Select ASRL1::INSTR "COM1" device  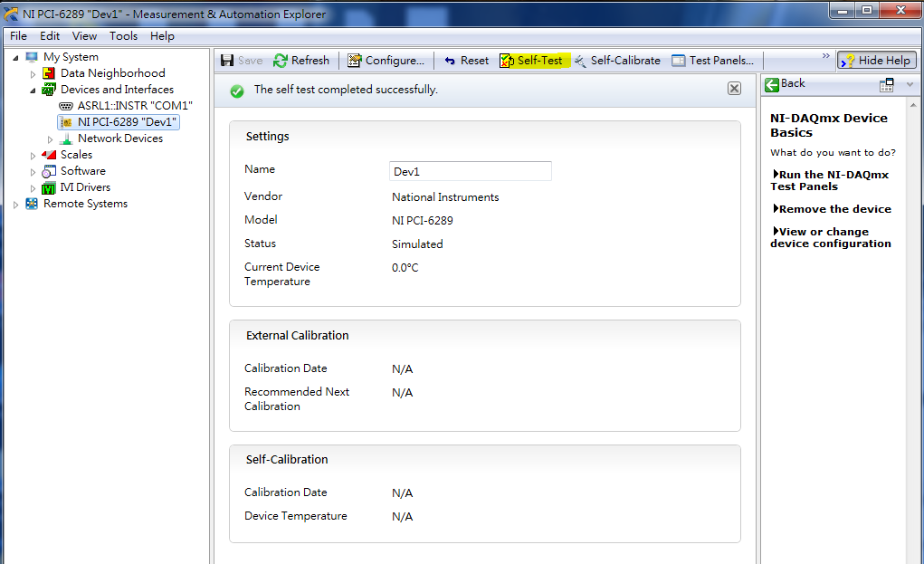135,106
